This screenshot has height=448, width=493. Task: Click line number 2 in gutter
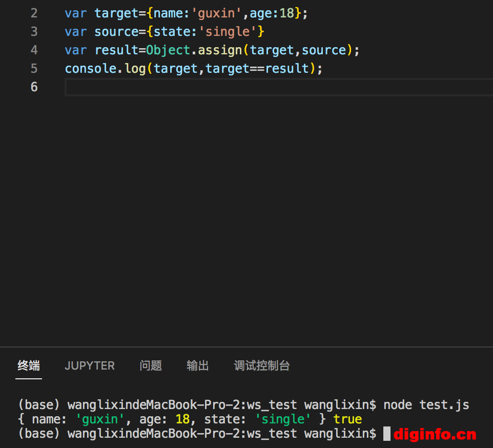[x=34, y=13]
